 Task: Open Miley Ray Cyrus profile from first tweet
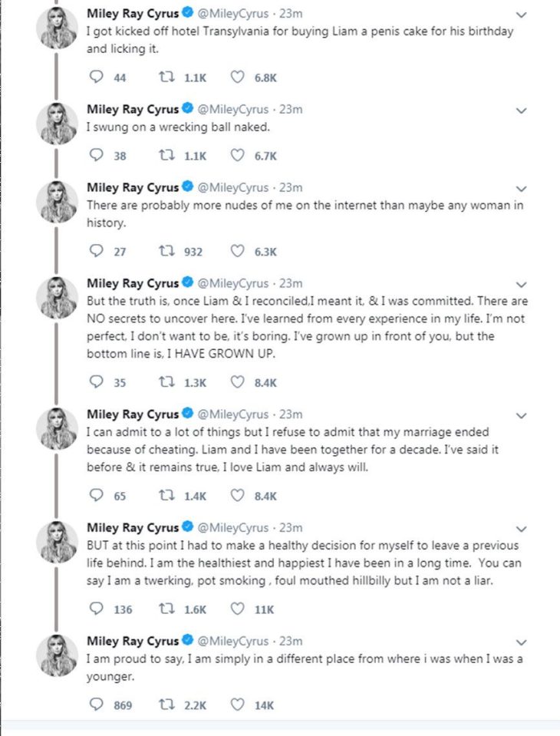pyautogui.click(x=133, y=14)
